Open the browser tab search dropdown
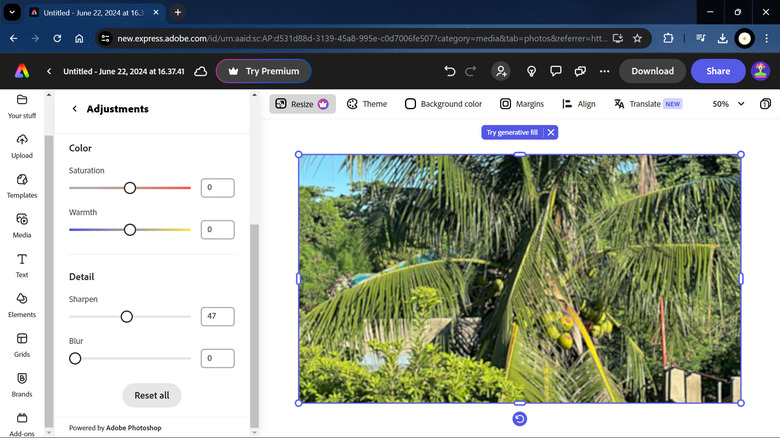 point(12,12)
